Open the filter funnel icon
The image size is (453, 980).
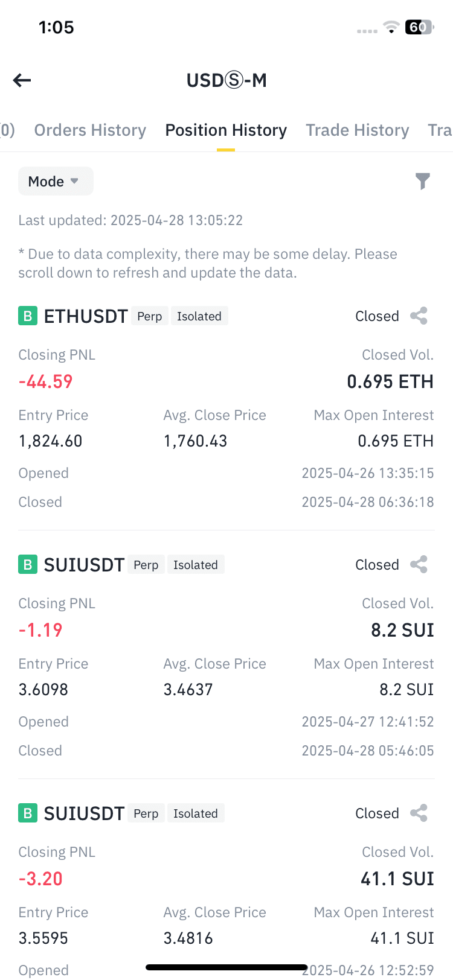pos(423,181)
